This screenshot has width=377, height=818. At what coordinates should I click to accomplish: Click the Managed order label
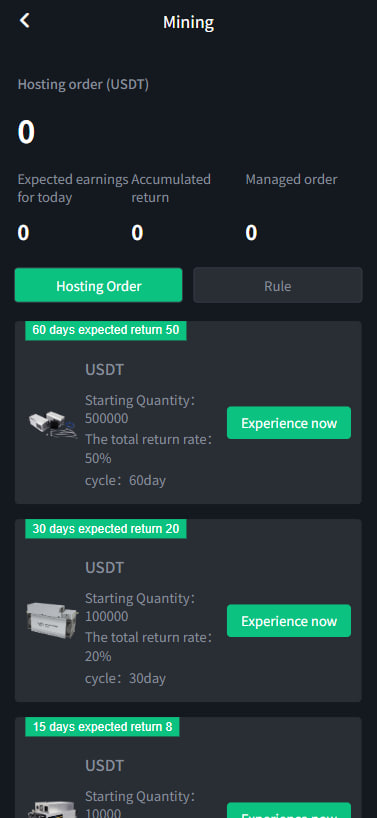coord(291,179)
